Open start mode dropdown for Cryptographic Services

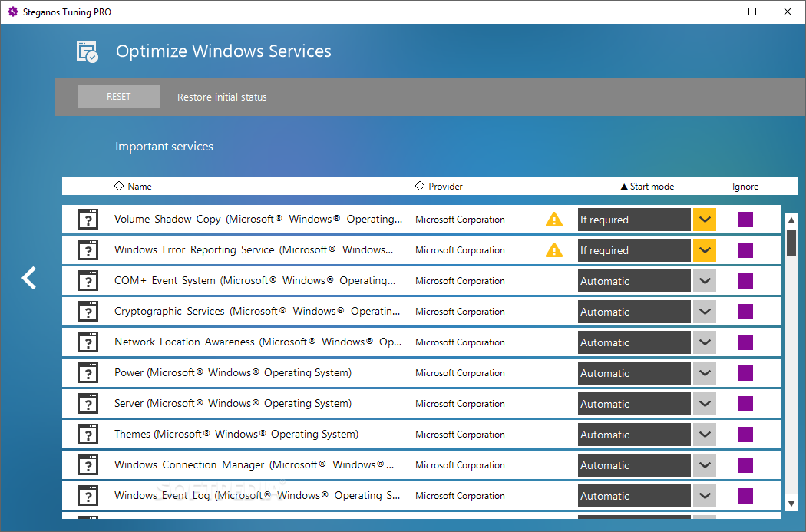pyautogui.click(x=705, y=312)
